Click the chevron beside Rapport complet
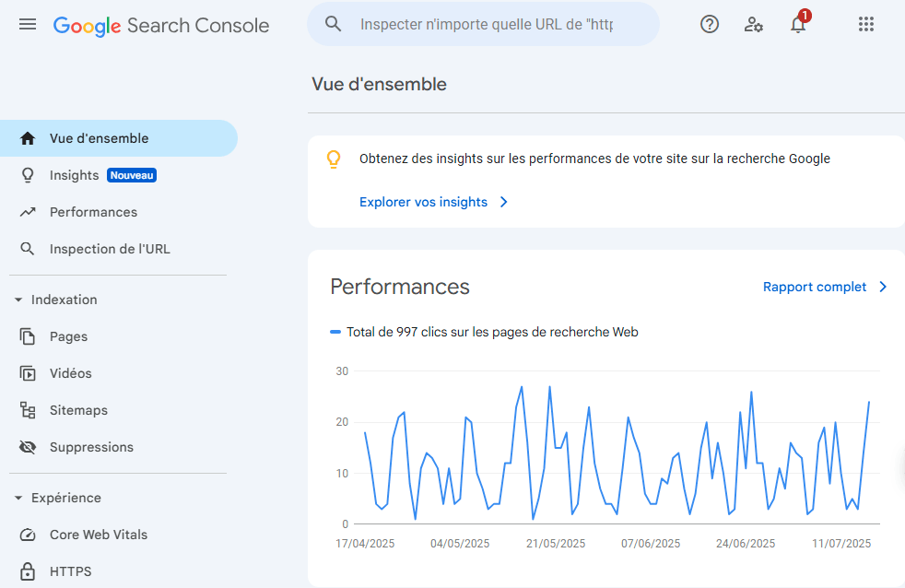The image size is (905, 588). coord(883,287)
